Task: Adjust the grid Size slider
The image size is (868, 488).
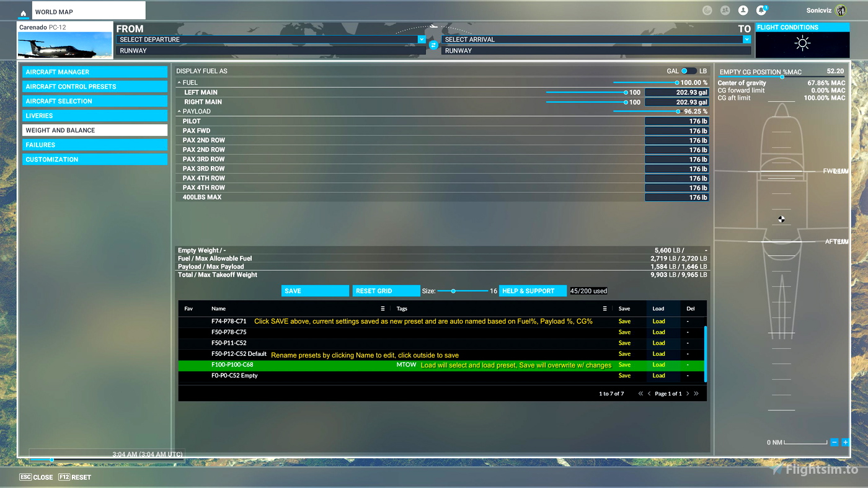Action: click(x=462, y=291)
